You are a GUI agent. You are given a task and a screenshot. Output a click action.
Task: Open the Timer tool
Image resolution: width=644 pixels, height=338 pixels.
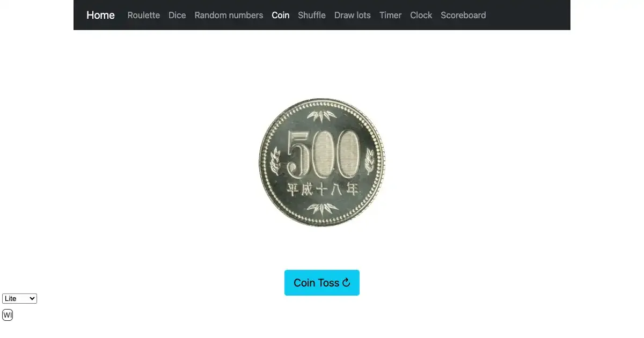(390, 15)
